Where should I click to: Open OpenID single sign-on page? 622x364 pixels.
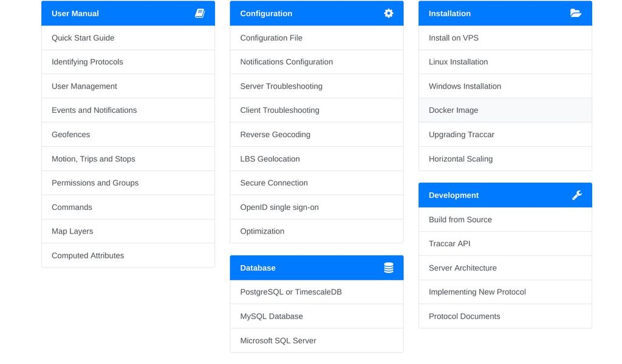(279, 207)
